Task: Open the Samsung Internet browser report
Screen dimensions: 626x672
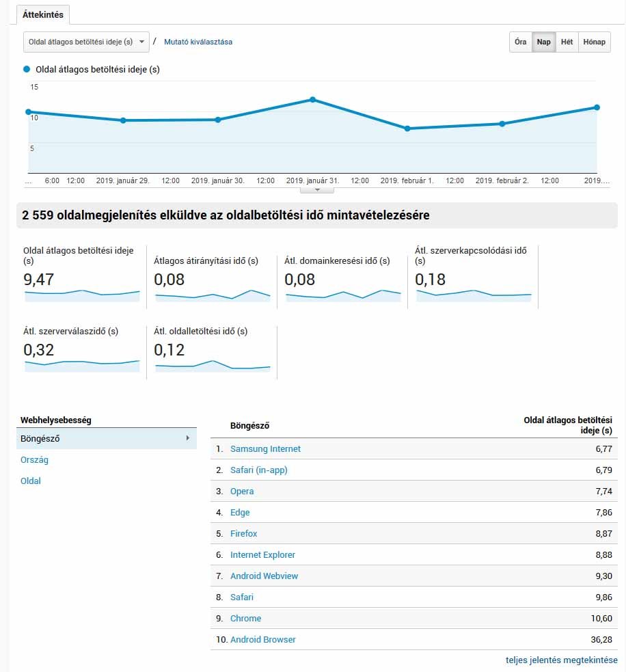Action: coord(265,448)
